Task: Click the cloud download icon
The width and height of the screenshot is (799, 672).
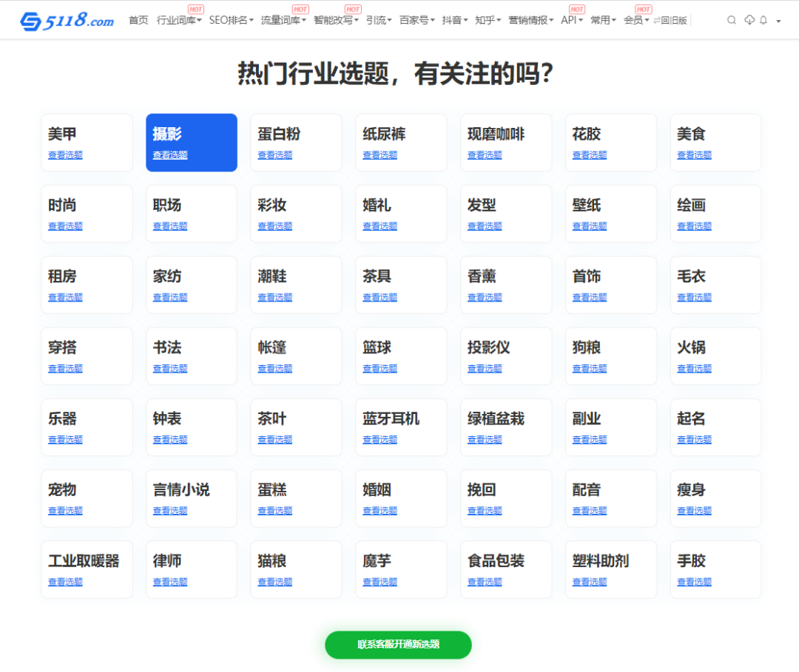Action: pyautogui.click(x=749, y=20)
